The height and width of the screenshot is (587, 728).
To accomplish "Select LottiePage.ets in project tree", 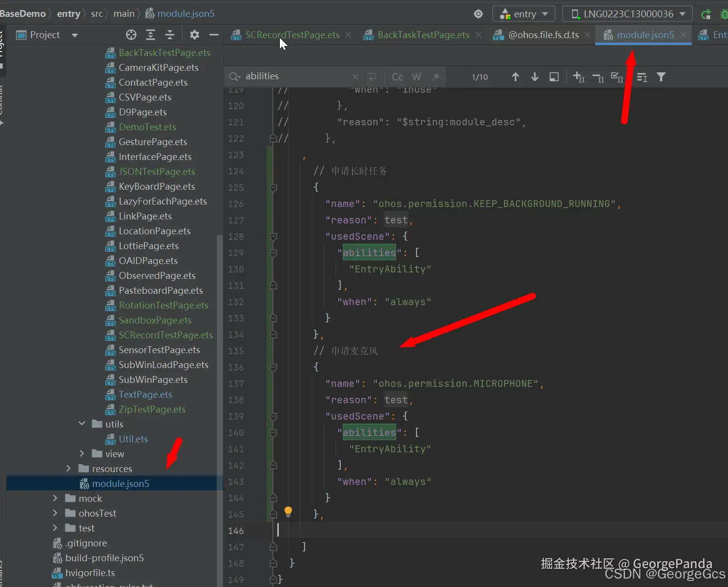I will pos(149,246).
